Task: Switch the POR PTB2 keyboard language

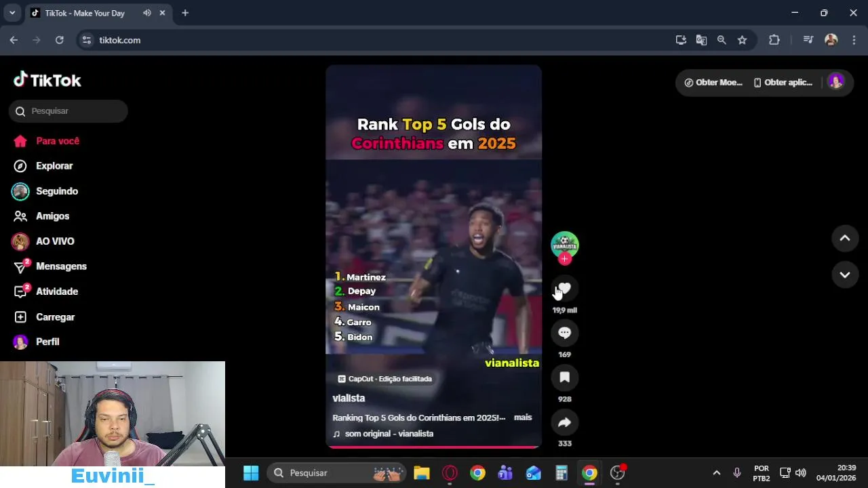Action: (x=761, y=473)
